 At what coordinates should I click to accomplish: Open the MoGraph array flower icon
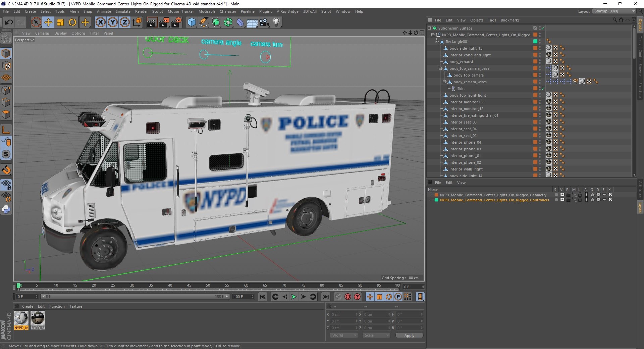click(228, 22)
